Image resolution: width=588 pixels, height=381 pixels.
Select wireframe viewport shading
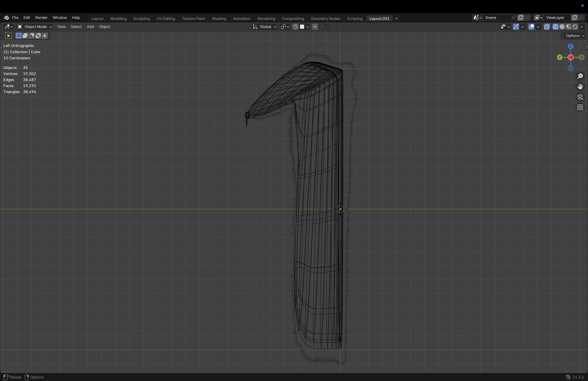coord(555,27)
